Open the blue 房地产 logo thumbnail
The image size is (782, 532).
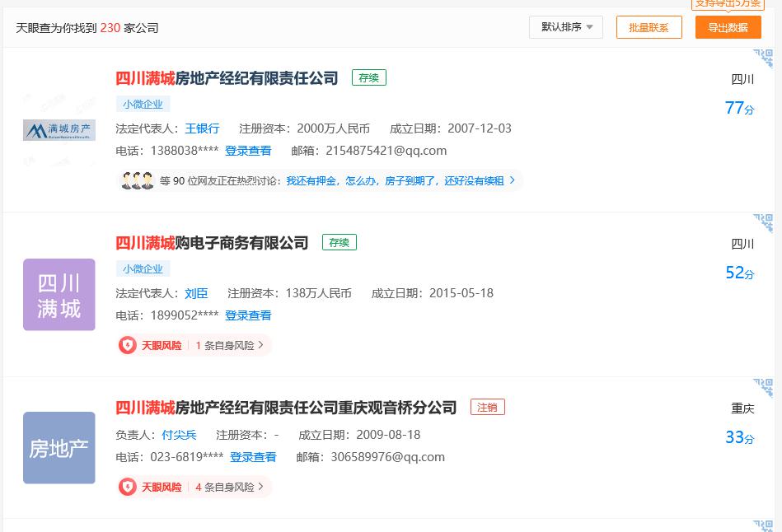[x=59, y=448]
